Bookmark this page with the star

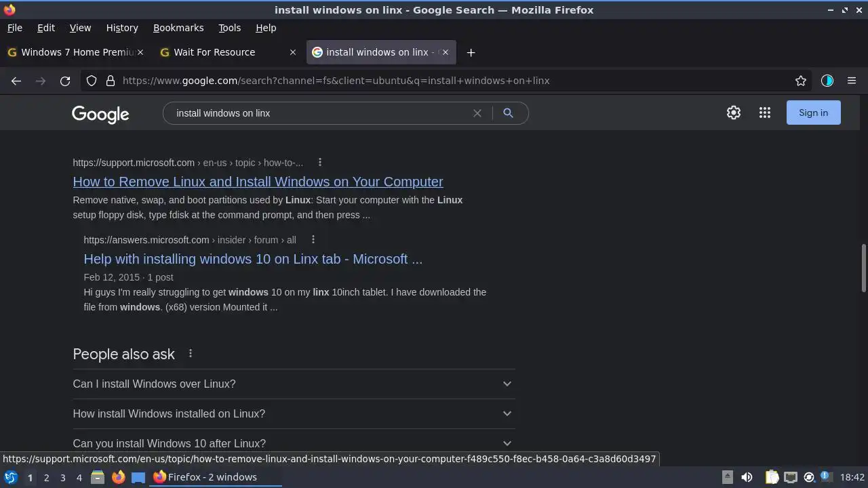[801, 81]
